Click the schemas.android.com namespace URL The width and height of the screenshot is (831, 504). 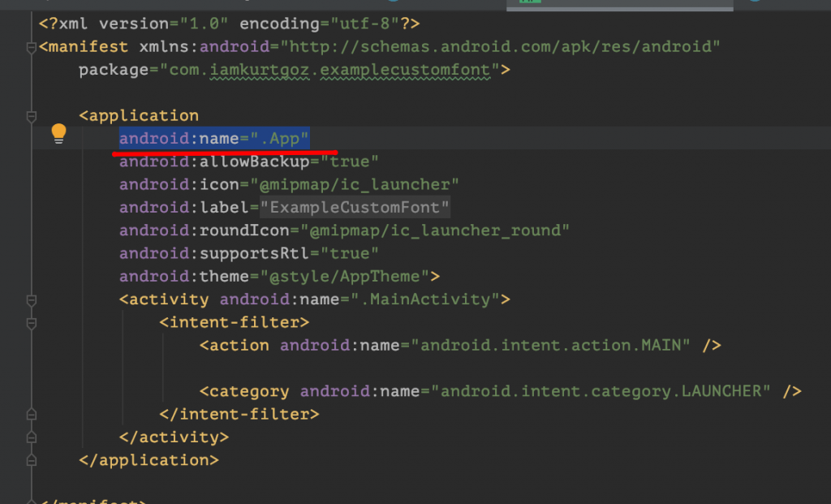[x=500, y=46]
